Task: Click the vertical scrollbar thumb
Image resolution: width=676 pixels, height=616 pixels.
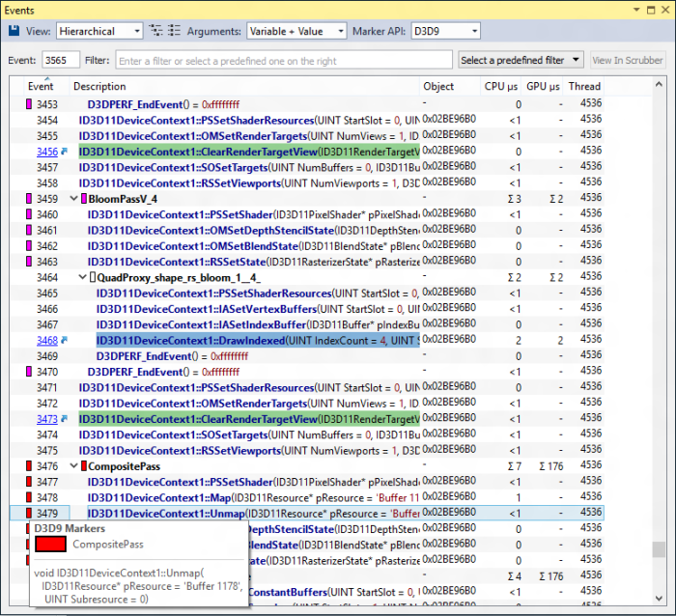Action: [x=659, y=549]
